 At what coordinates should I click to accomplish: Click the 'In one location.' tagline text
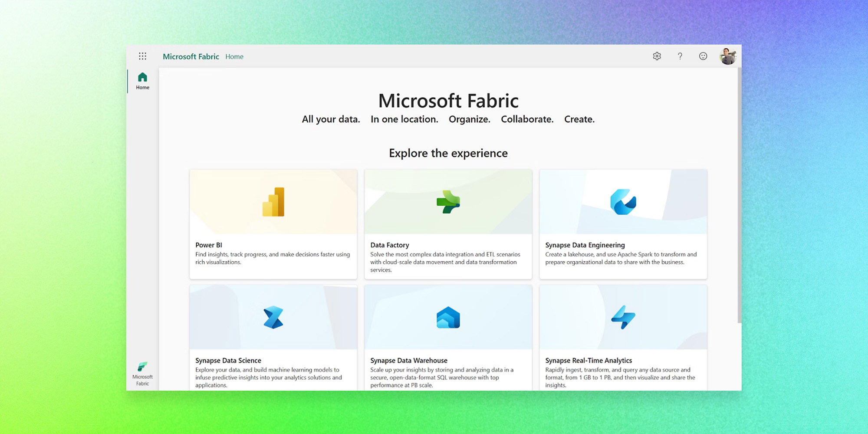tap(404, 119)
